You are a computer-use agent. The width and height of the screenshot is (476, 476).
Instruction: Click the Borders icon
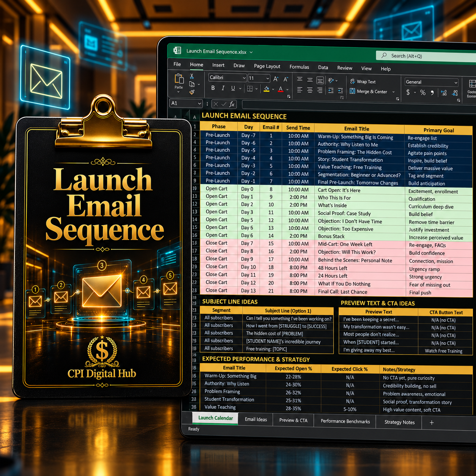pos(250,88)
